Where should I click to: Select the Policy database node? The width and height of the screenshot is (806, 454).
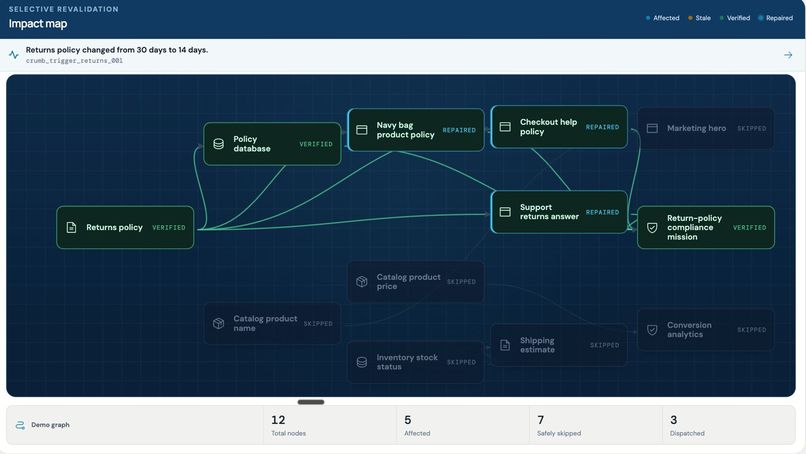272,144
